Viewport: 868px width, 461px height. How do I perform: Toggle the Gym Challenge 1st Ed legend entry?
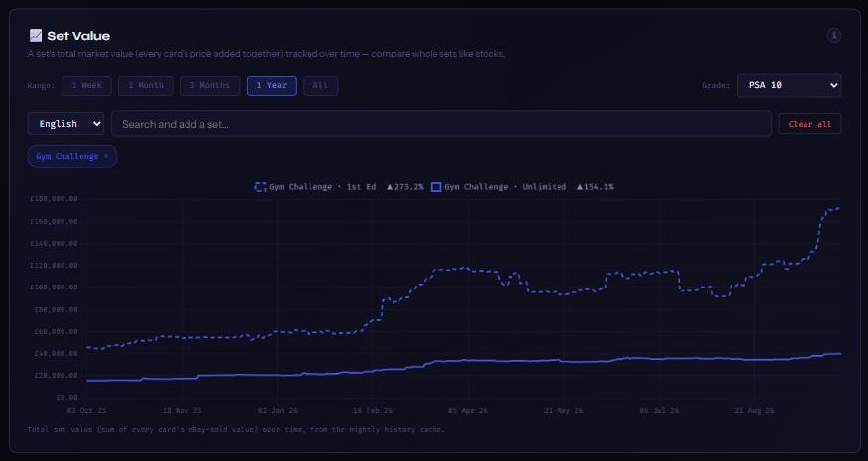click(338, 187)
